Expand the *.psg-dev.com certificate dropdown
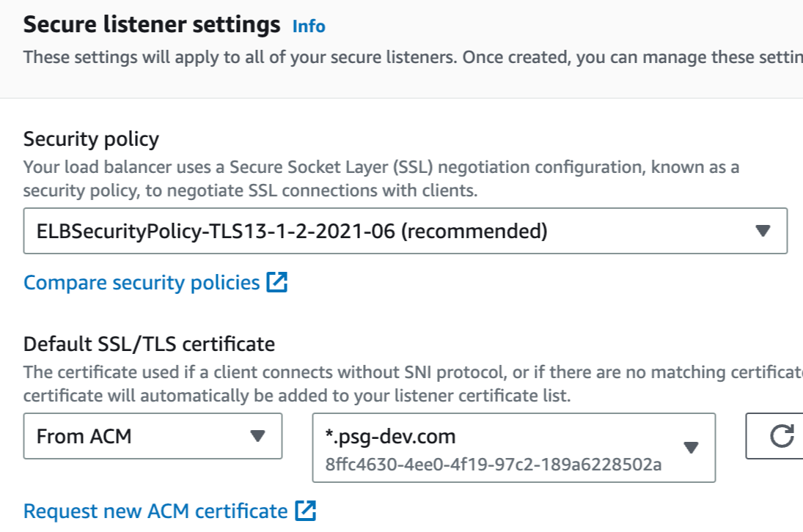Image resolution: width=803 pixels, height=532 pixels. coord(513,448)
